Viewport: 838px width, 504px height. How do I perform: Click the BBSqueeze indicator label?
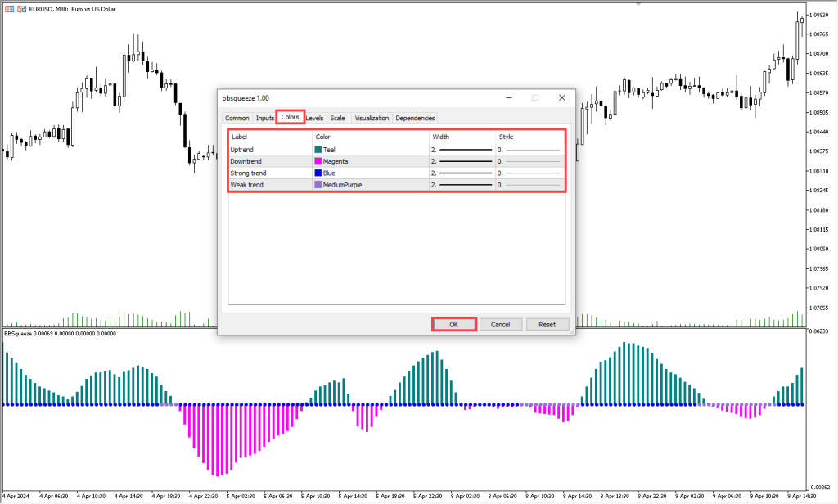click(60, 334)
